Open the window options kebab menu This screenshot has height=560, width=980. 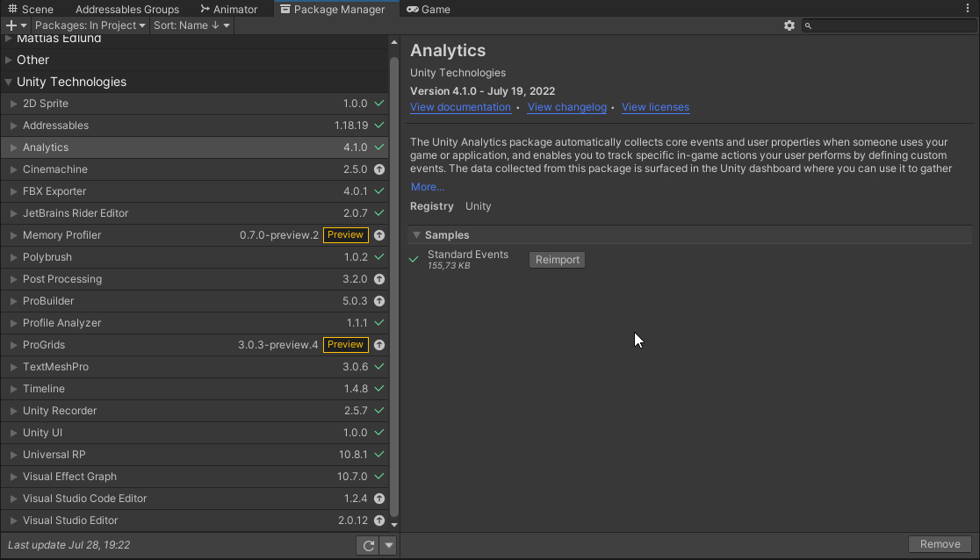(969, 9)
